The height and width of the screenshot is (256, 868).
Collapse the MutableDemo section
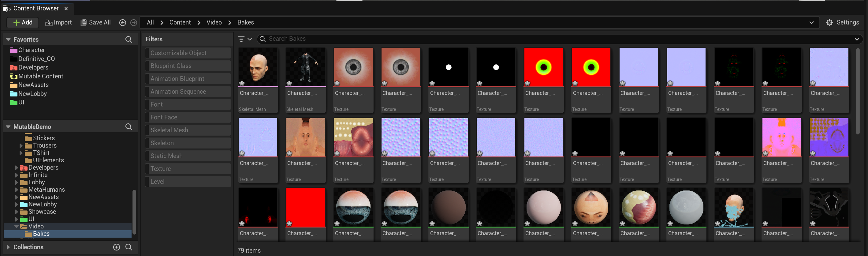point(8,127)
